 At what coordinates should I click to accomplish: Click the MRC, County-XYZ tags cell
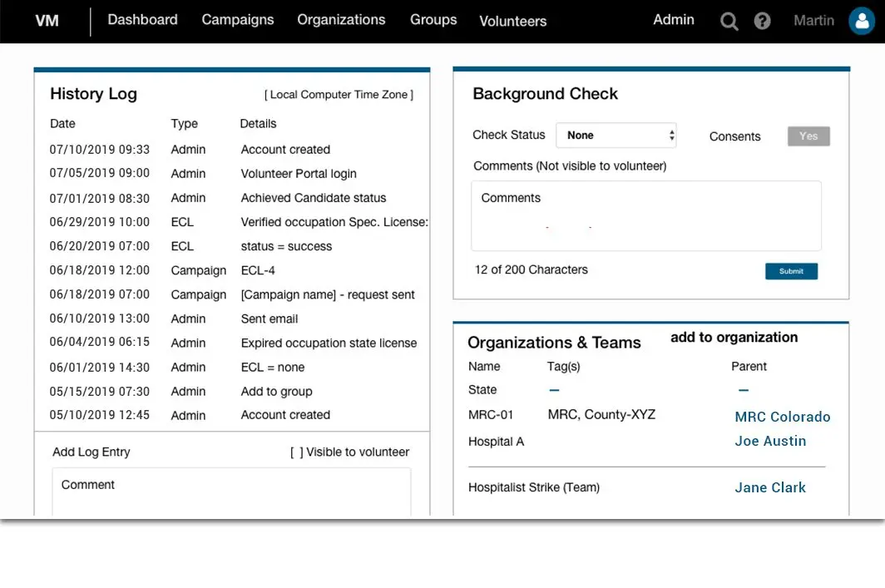[601, 415]
